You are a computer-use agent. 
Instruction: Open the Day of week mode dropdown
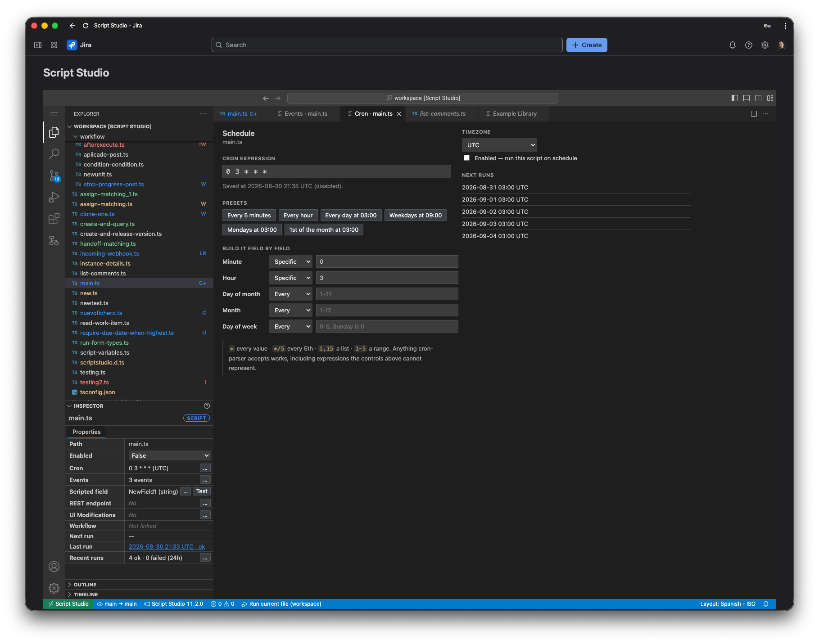coord(291,326)
